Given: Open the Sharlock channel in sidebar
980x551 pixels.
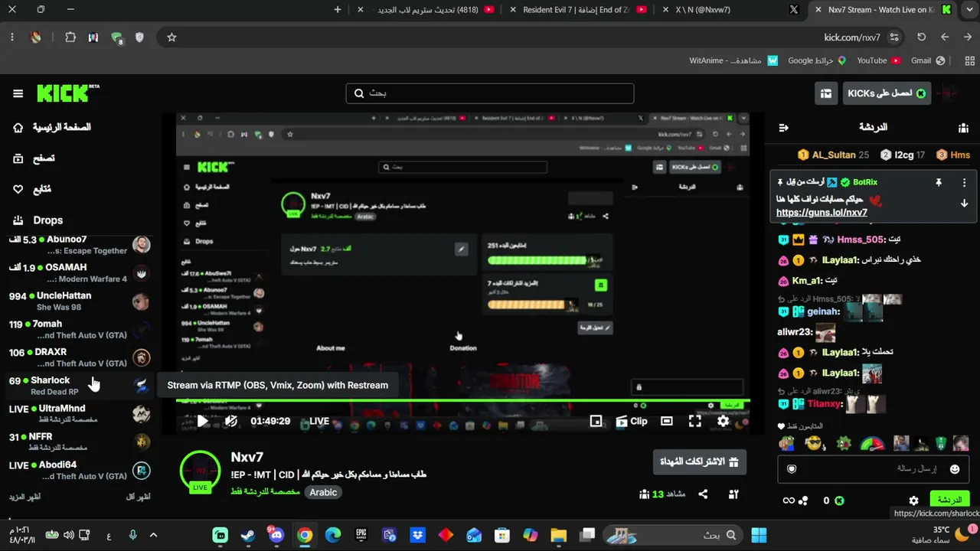Looking at the screenshot, I should pyautogui.click(x=80, y=386).
